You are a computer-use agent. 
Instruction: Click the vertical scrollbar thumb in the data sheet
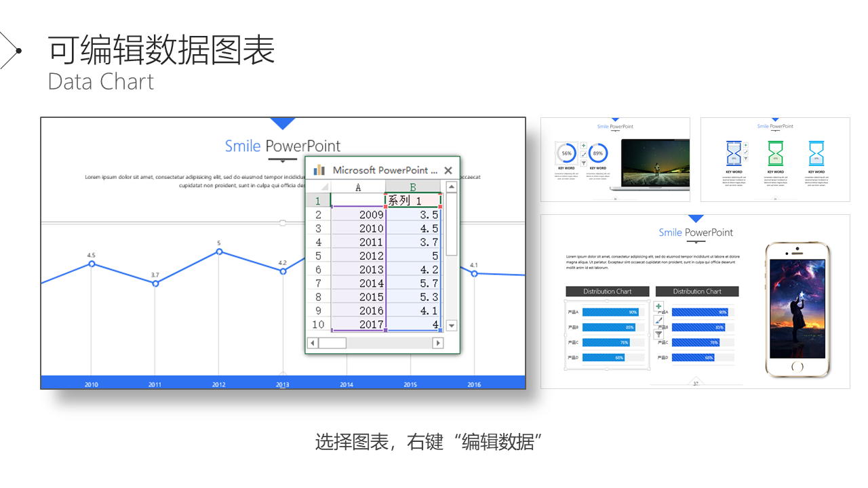452,224
